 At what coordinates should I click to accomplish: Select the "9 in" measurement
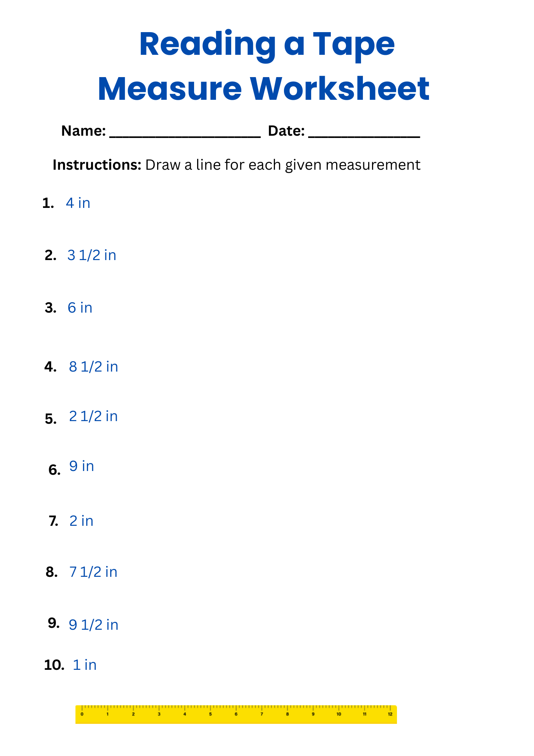pyautogui.click(x=82, y=466)
